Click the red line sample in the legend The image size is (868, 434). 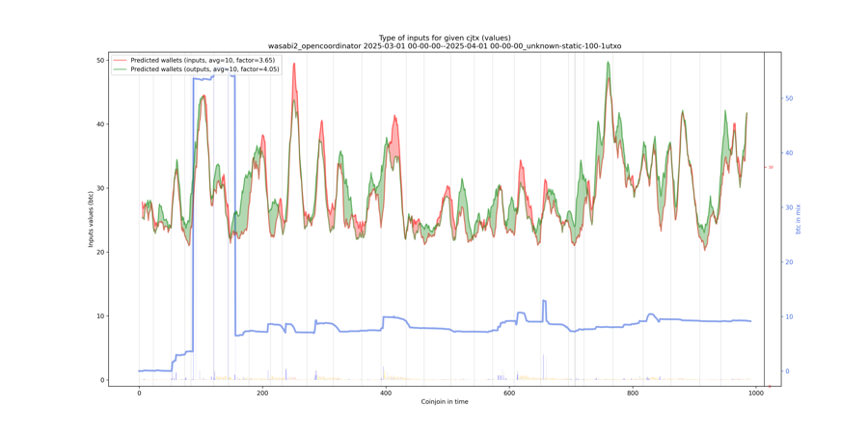point(120,60)
